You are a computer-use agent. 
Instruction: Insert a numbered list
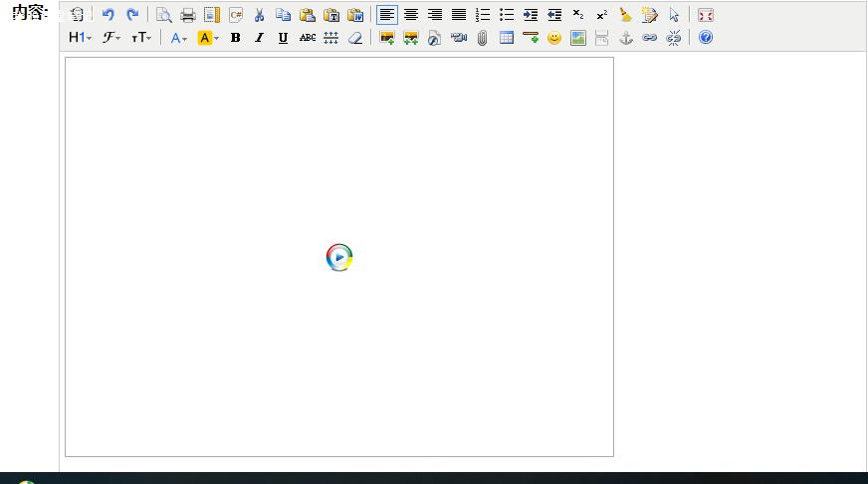pyautogui.click(x=483, y=15)
